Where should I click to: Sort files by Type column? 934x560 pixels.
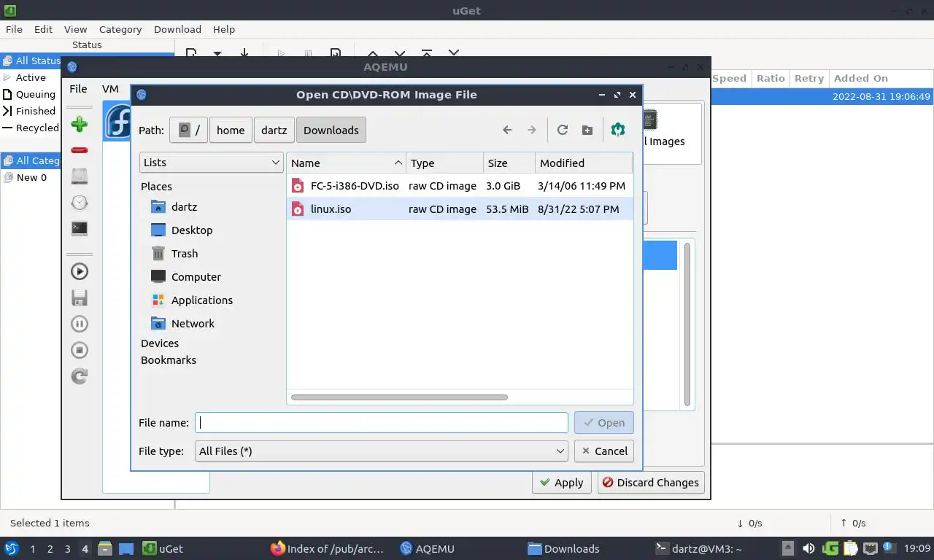(445, 163)
